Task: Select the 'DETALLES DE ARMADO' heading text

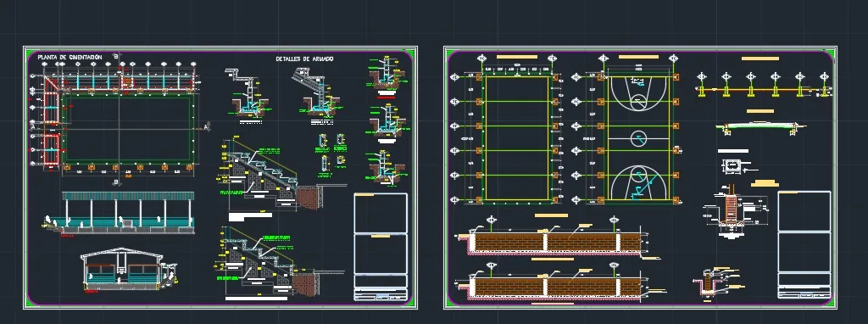Action: coord(304,59)
